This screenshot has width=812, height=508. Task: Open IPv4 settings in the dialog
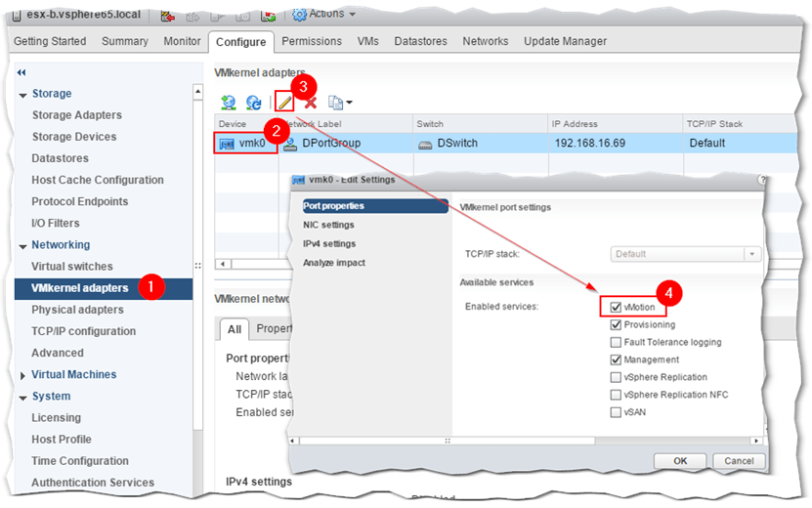pos(329,243)
